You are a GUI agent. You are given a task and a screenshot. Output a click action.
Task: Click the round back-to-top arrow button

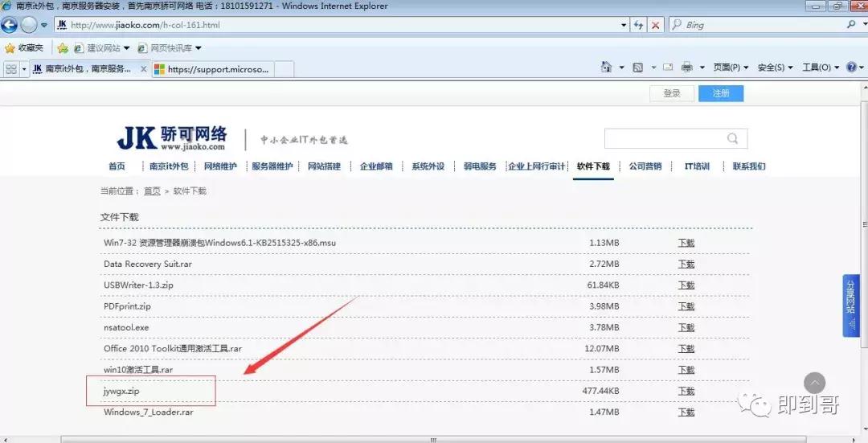click(x=814, y=383)
